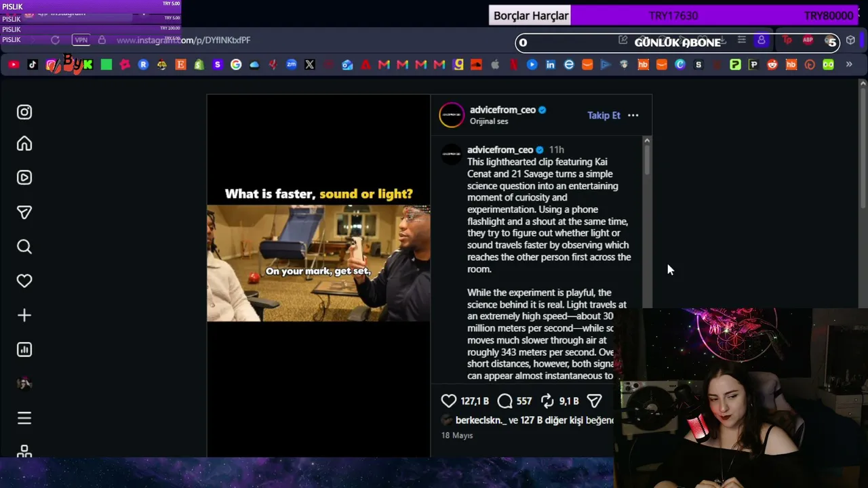This screenshot has width=868, height=488.
Task: Open advicefrom_ceo username in the caption
Action: click(x=500, y=150)
